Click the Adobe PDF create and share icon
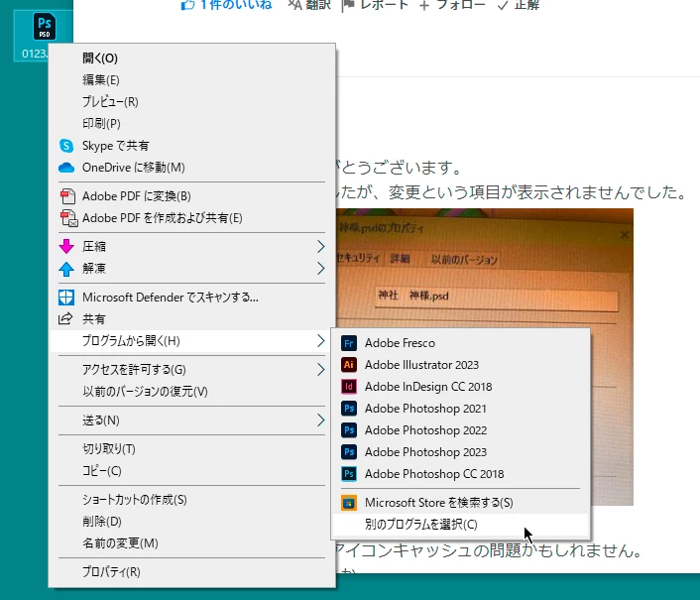Screen dimensions: 700x600 point(68,218)
